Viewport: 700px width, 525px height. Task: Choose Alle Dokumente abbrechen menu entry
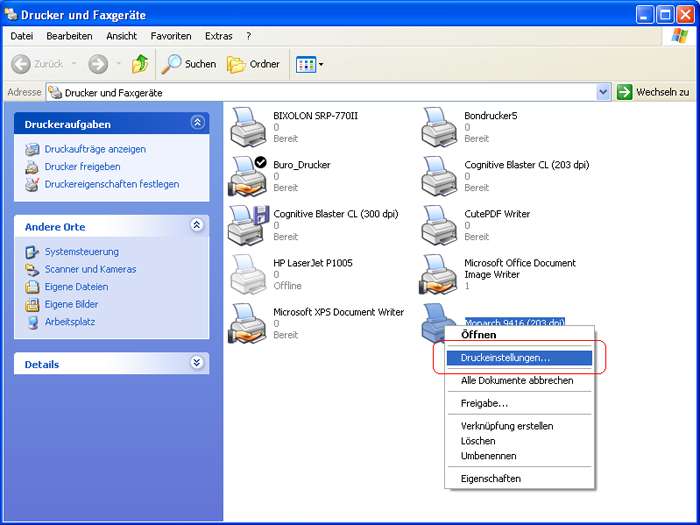click(x=520, y=381)
